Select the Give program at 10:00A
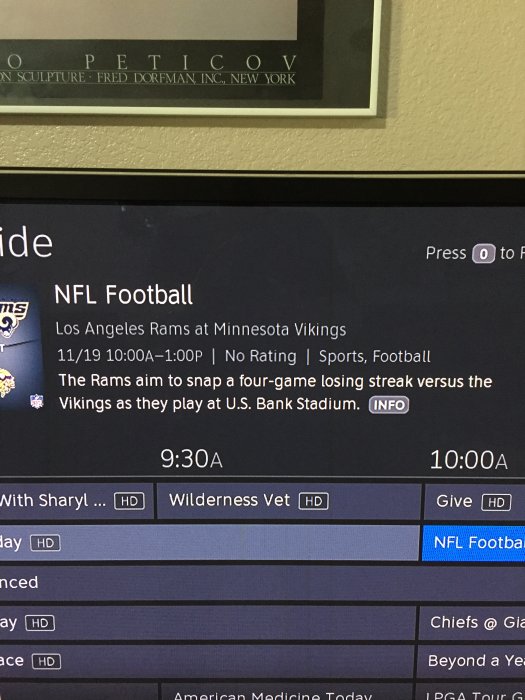 [475, 501]
